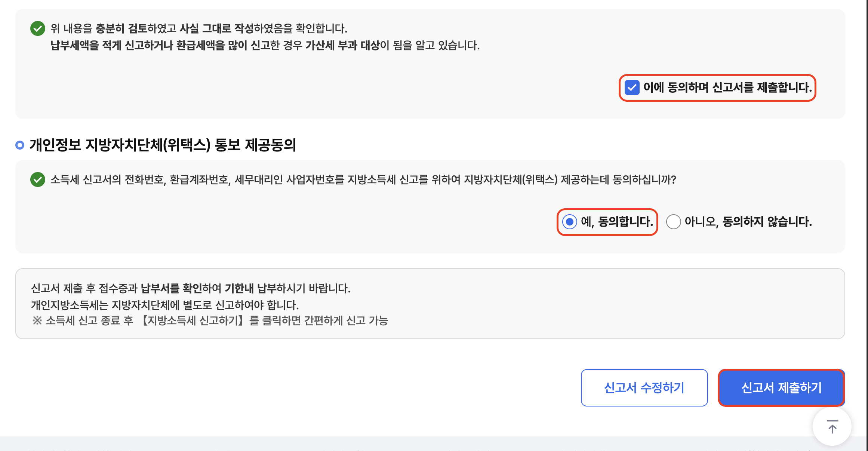Click the 예, 동의합니다 label text
The width and height of the screenshot is (868, 451).
(617, 222)
